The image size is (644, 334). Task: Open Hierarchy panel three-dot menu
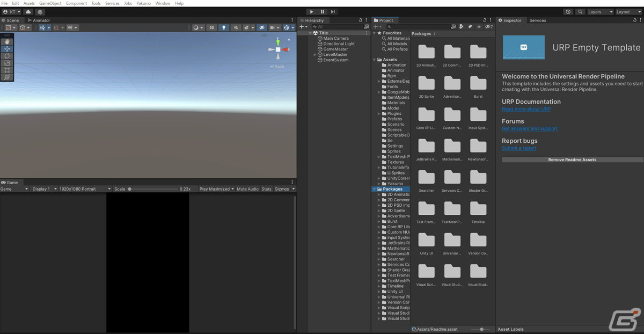pyautogui.click(x=368, y=20)
